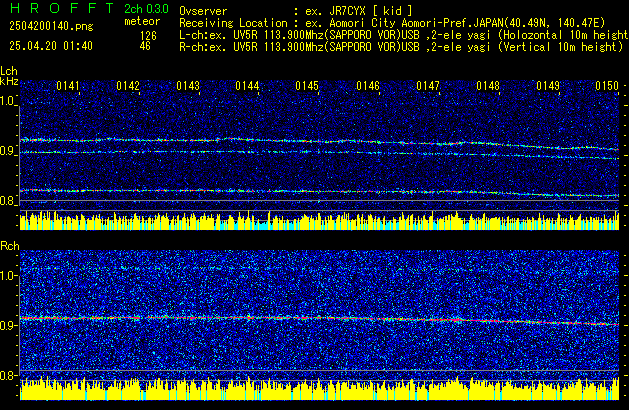
Task: Click the Lch 0.8 kHz axis label
Action: (x=8, y=201)
